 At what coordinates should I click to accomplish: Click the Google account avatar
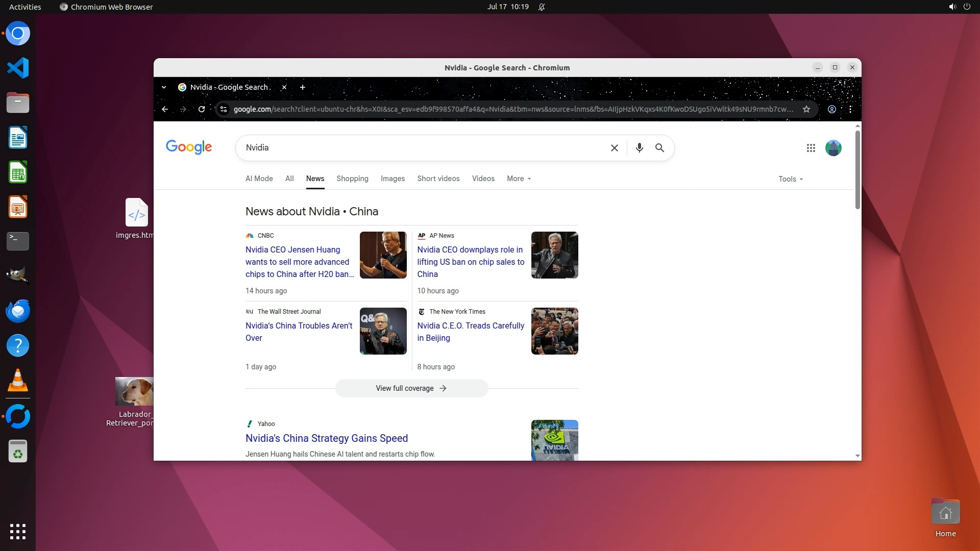833,148
